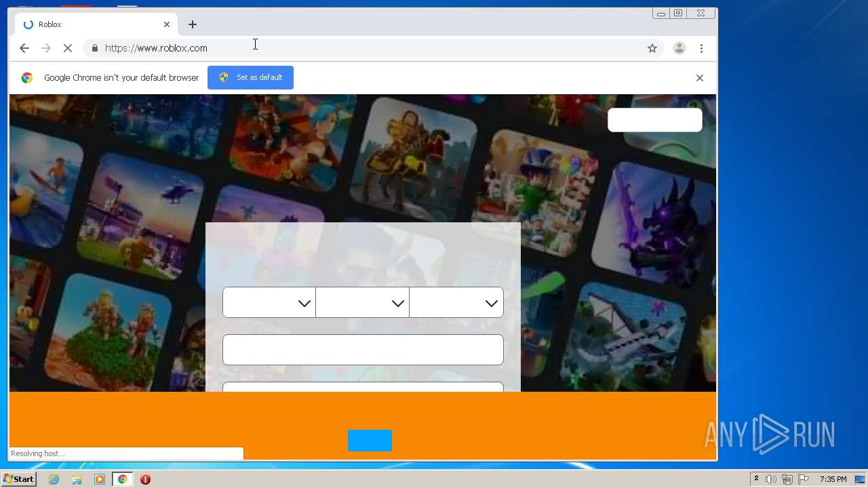The width and height of the screenshot is (868, 488).
Task: Click the white button at page top right
Action: (655, 120)
